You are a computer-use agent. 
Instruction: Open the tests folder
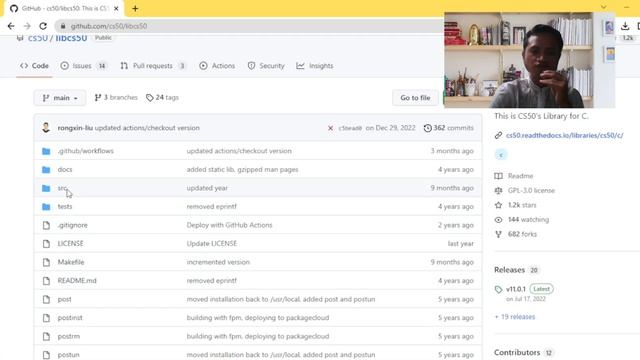pos(65,207)
